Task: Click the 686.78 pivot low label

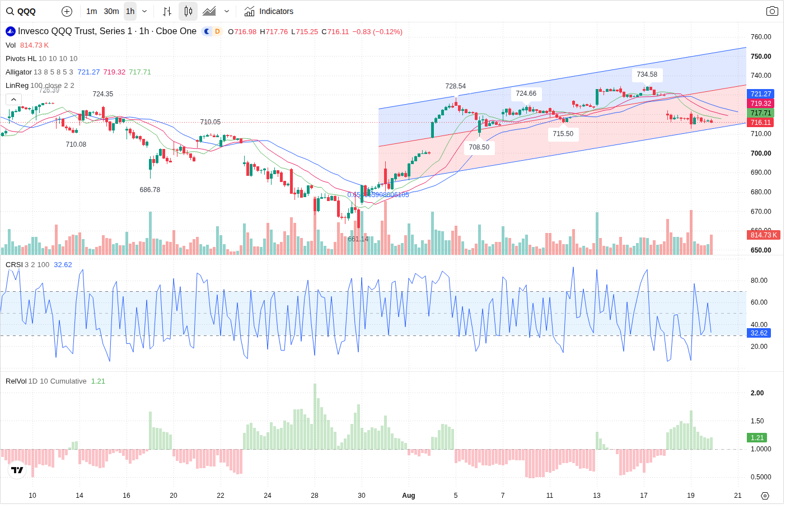Action: click(150, 190)
